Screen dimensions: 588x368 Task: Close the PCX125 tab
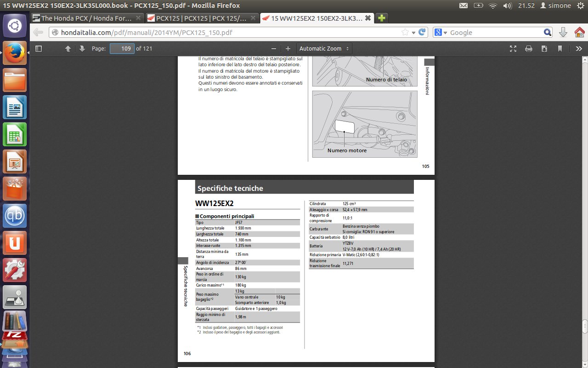tap(254, 18)
